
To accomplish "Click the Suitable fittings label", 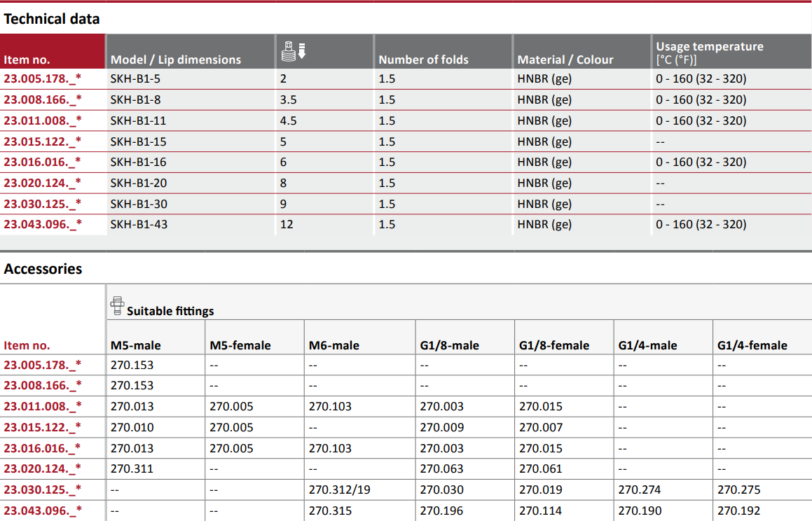I will pyautogui.click(x=170, y=311).
